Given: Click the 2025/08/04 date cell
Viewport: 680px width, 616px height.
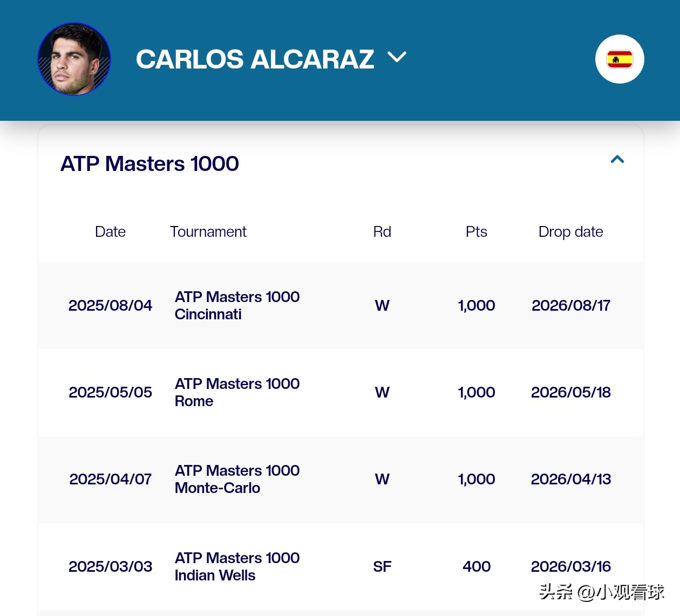Looking at the screenshot, I should coord(110,305).
